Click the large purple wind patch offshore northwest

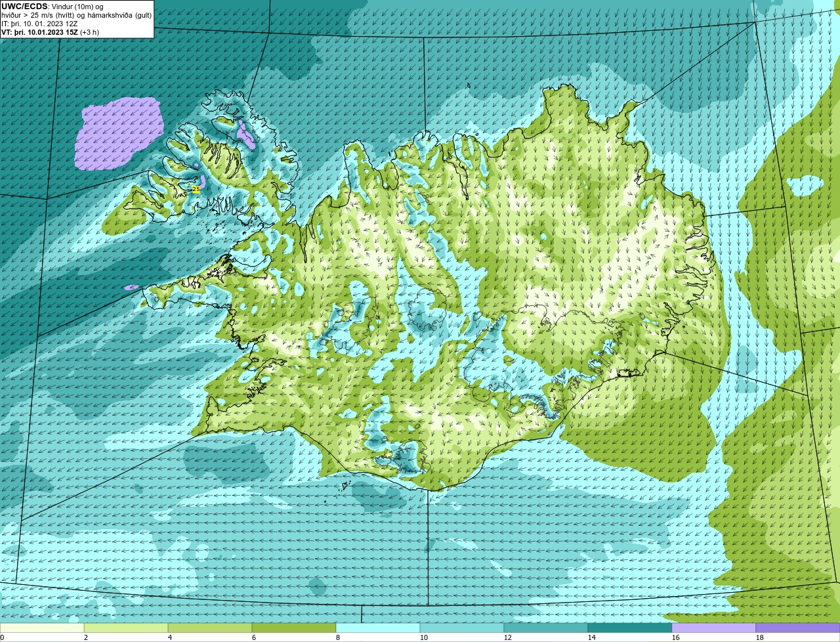point(118,133)
